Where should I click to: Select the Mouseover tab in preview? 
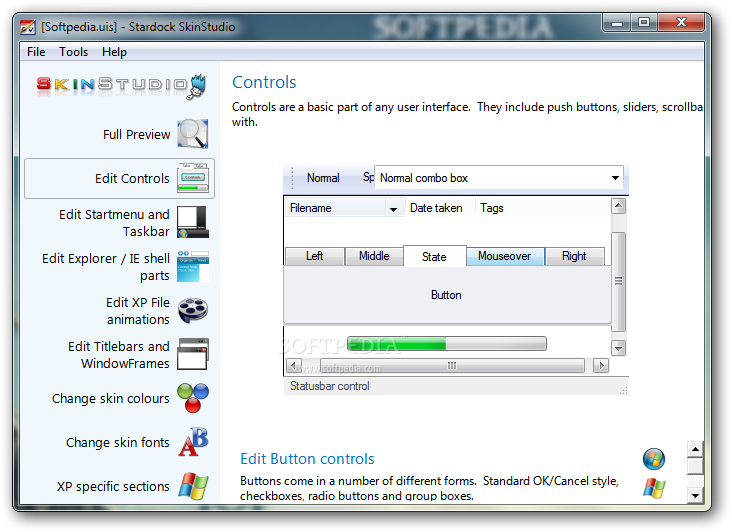(505, 256)
